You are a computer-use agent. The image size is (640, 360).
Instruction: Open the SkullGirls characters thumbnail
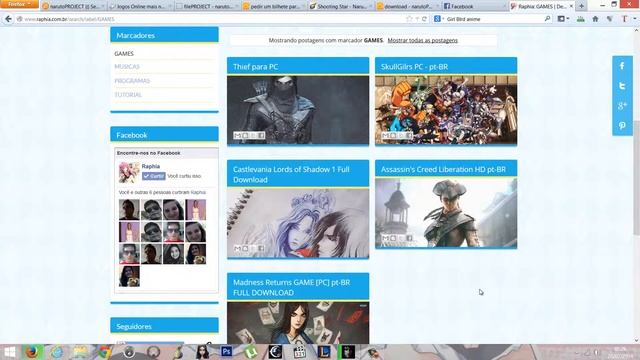[x=446, y=110]
